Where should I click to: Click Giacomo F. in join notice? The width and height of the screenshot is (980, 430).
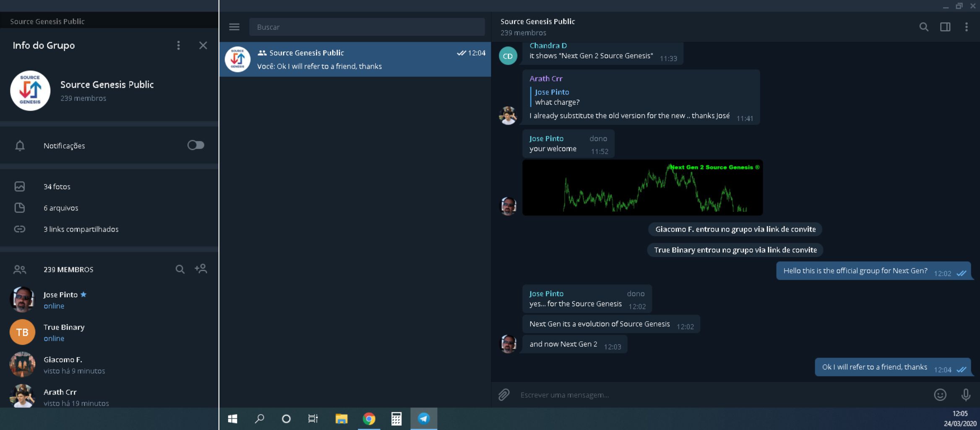[674, 229]
